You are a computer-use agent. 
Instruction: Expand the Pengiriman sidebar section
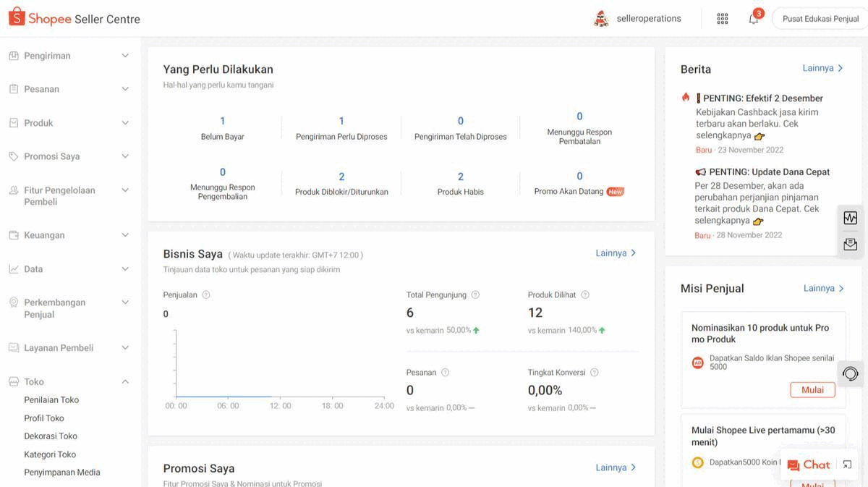pyautogui.click(x=69, y=56)
